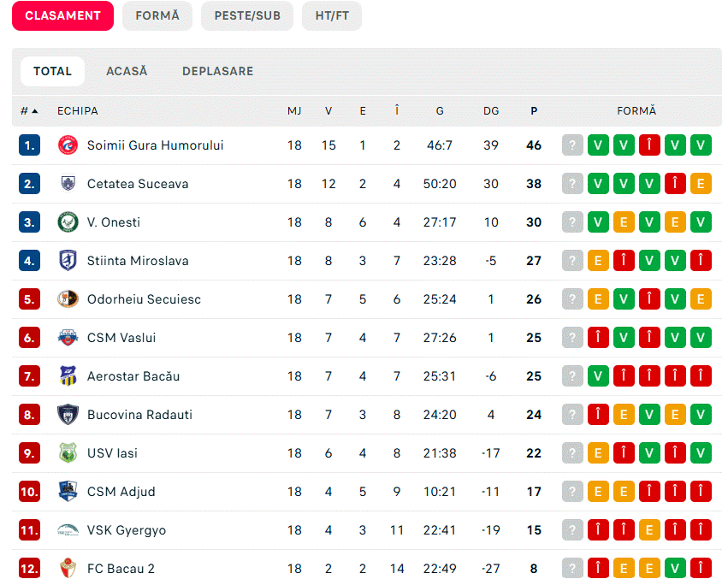
Task: Click Bucovina Radauti team crest
Action: [68, 415]
